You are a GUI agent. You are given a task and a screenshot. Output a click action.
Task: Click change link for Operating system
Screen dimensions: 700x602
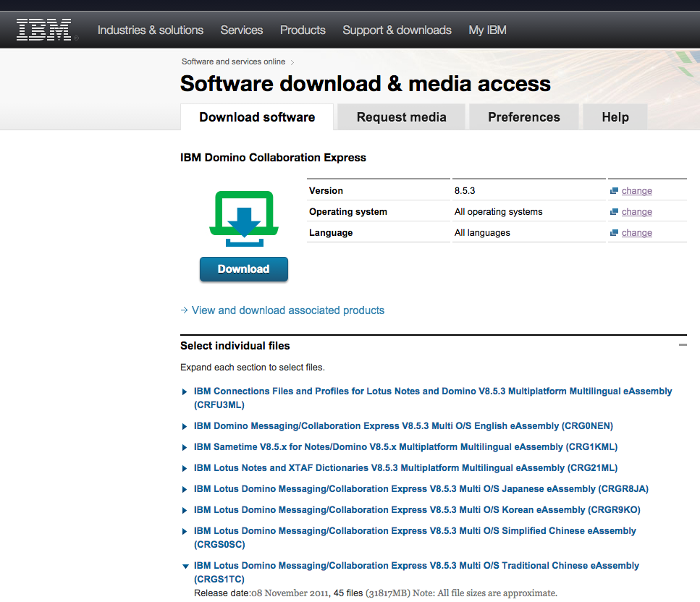click(636, 212)
